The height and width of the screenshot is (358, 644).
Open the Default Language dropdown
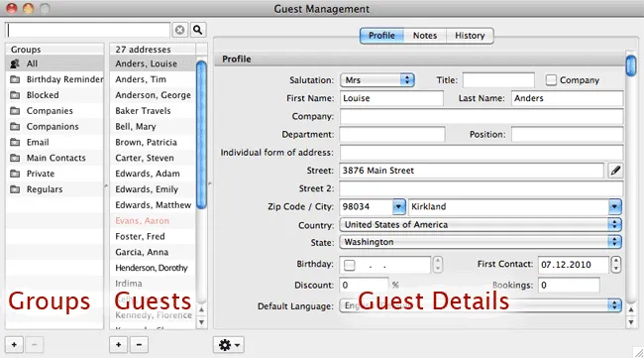point(481,305)
